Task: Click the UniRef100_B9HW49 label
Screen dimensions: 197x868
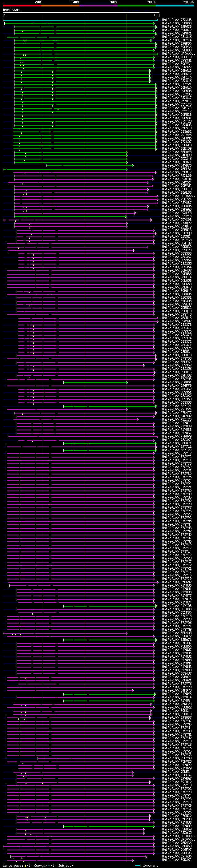Action: [x=177, y=291]
